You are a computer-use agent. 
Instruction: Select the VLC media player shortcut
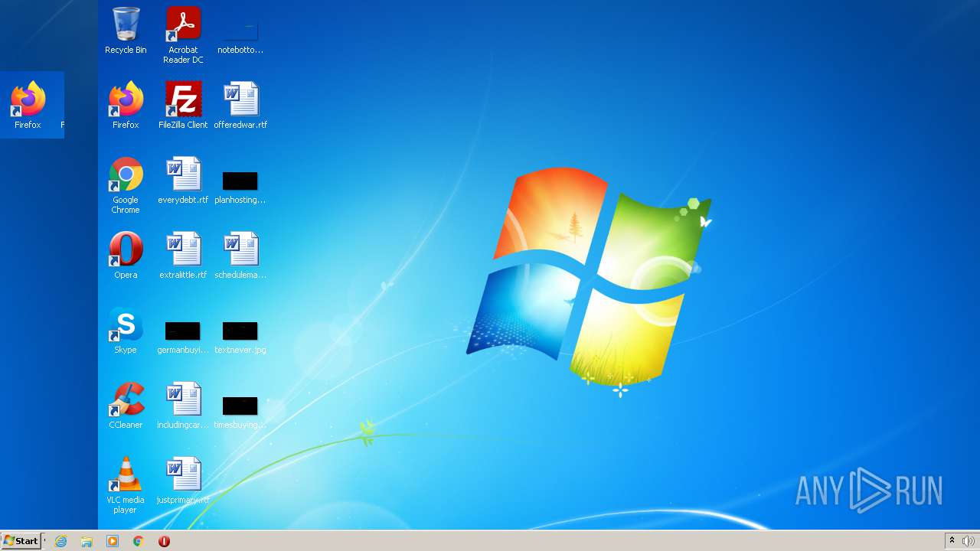tap(126, 485)
